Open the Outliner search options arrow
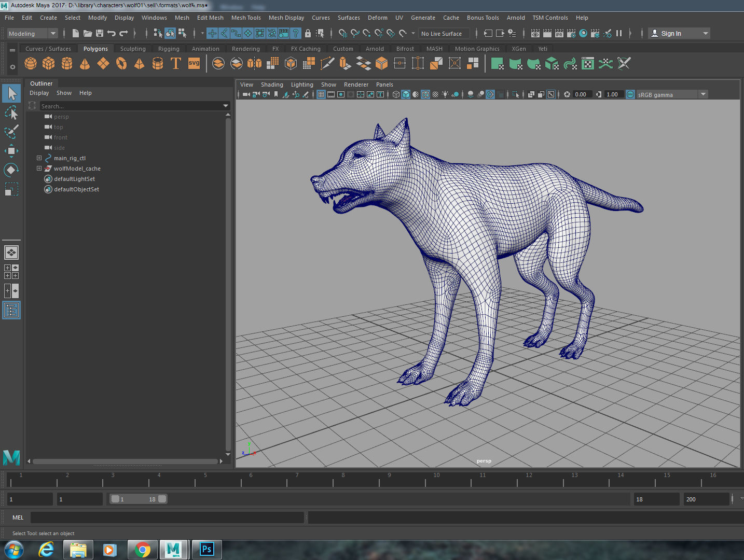The width and height of the screenshot is (744, 560). tap(226, 106)
